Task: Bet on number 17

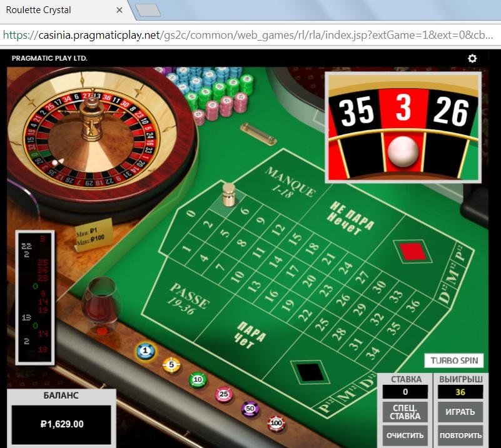Action: pyautogui.click(x=292, y=271)
